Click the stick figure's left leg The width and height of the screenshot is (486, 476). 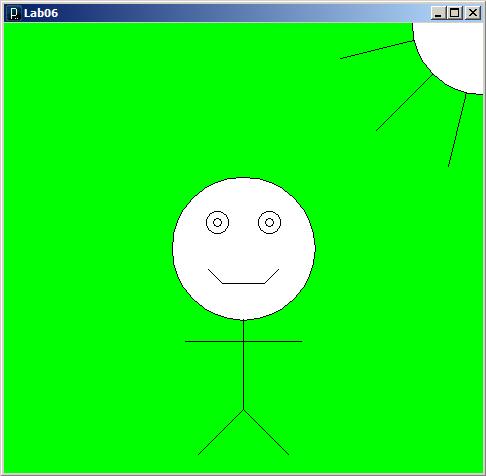[221, 432]
